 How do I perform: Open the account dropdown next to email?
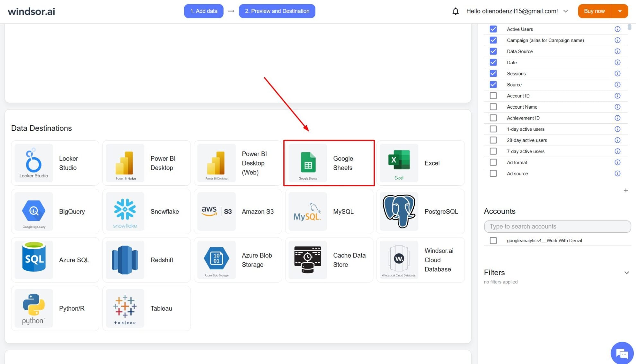[565, 11]
